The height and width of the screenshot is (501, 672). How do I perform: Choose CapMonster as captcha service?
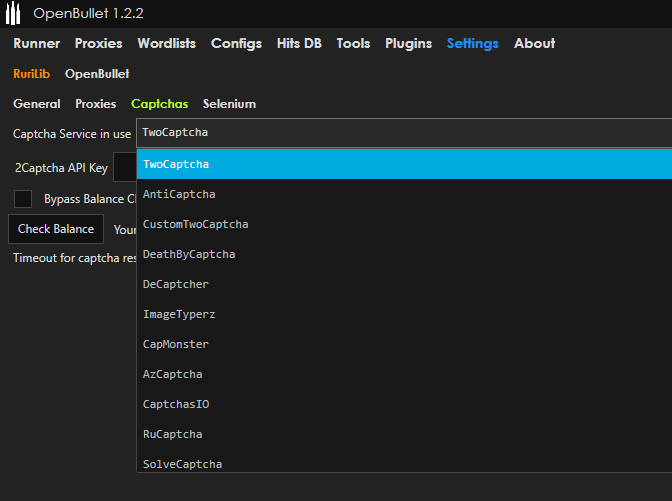point(176,344)
